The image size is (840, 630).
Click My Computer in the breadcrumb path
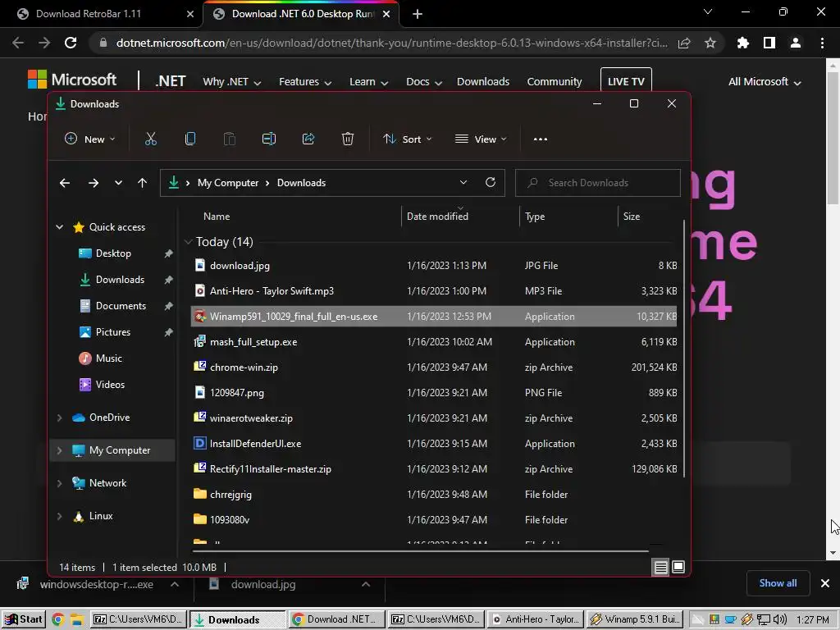pyautogui.click(x=228, y=183)
